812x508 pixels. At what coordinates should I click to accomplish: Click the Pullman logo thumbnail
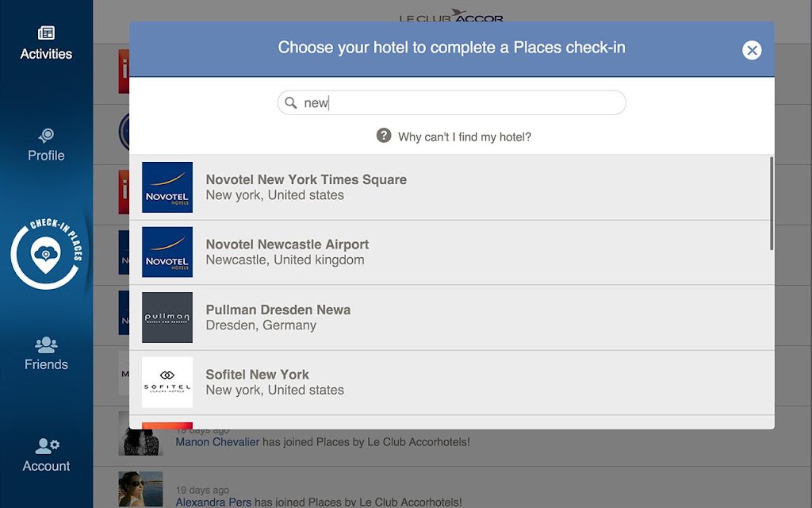167,317
